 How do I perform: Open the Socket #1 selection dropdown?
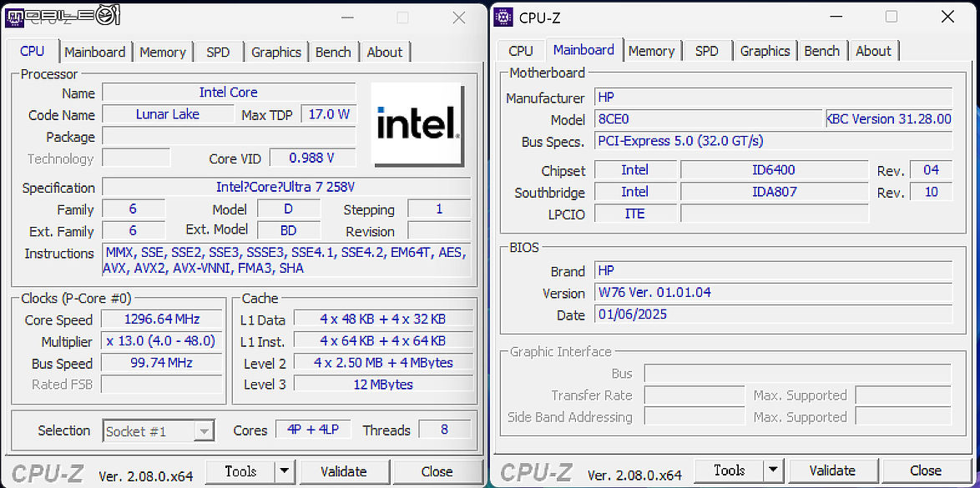(x=159, y=431)
